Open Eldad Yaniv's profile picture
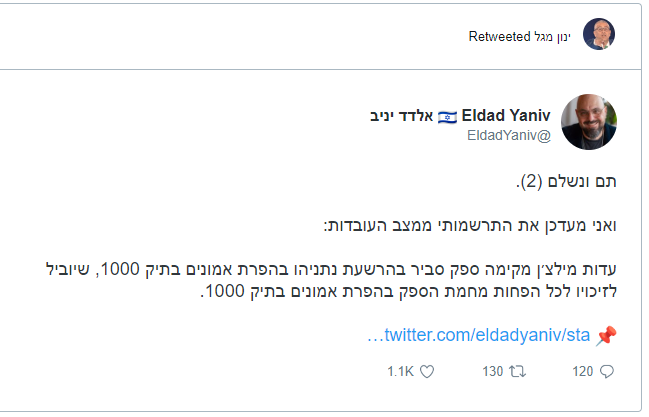This screenshot has width=649, height=417. (590, 124)
